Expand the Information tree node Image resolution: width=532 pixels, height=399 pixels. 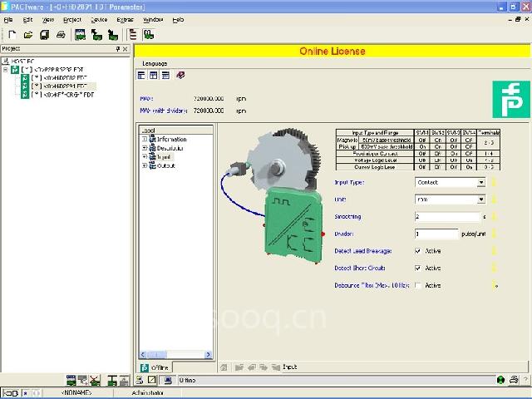[145, 140]
